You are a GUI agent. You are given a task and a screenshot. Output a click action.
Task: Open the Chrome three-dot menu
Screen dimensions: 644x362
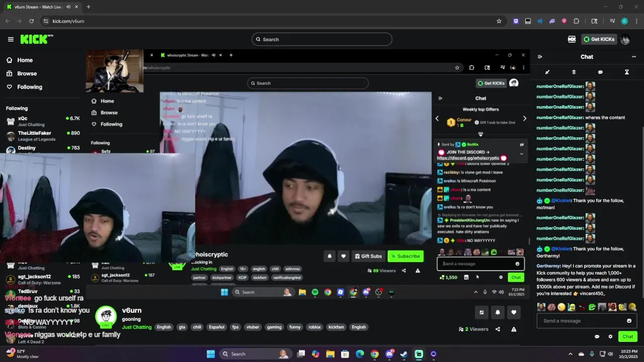tap(636, 21)
